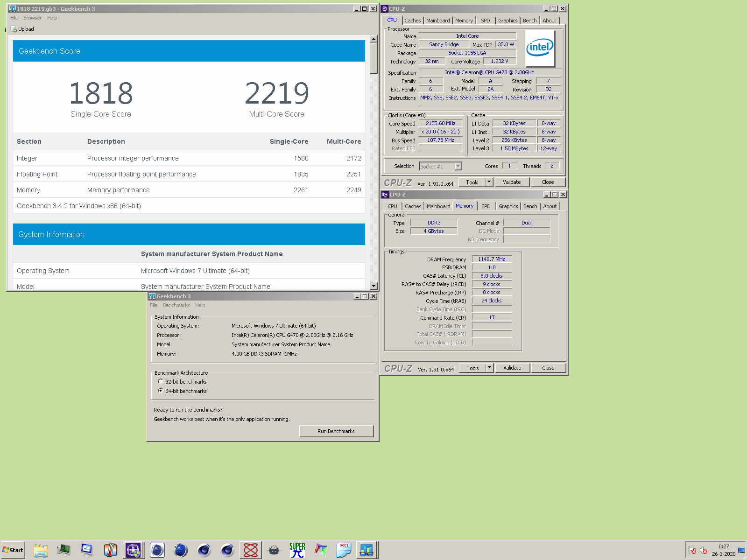Click the single-core score 1818
Image resolution: width=747 pixels, height=560 pixels.
(101, 93)
